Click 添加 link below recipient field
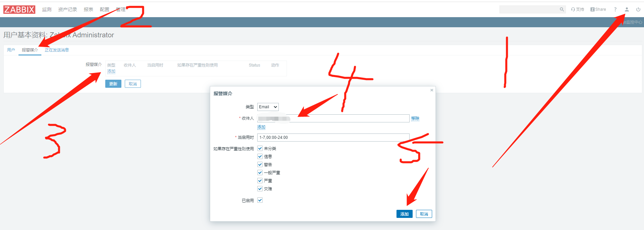 (x=261, y=127)
